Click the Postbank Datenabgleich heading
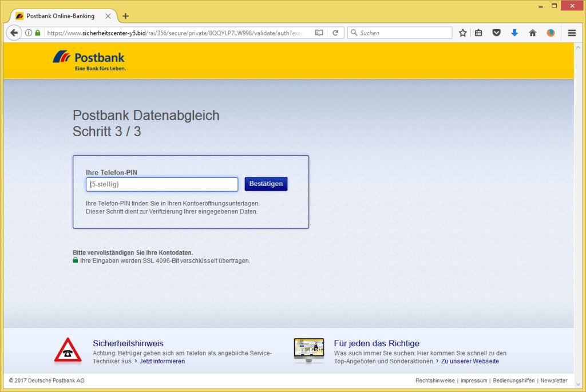Screen dimensions: 586x392 [146, 115]
